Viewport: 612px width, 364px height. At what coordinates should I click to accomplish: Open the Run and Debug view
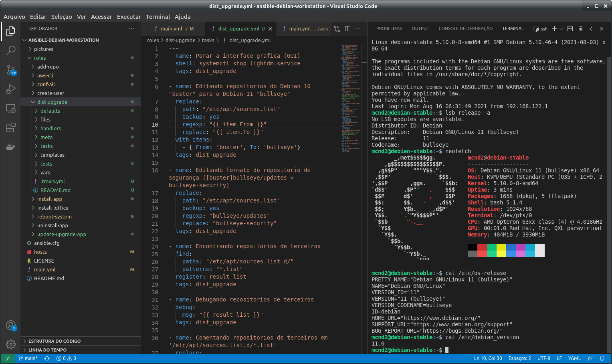(x=11, y=89)
